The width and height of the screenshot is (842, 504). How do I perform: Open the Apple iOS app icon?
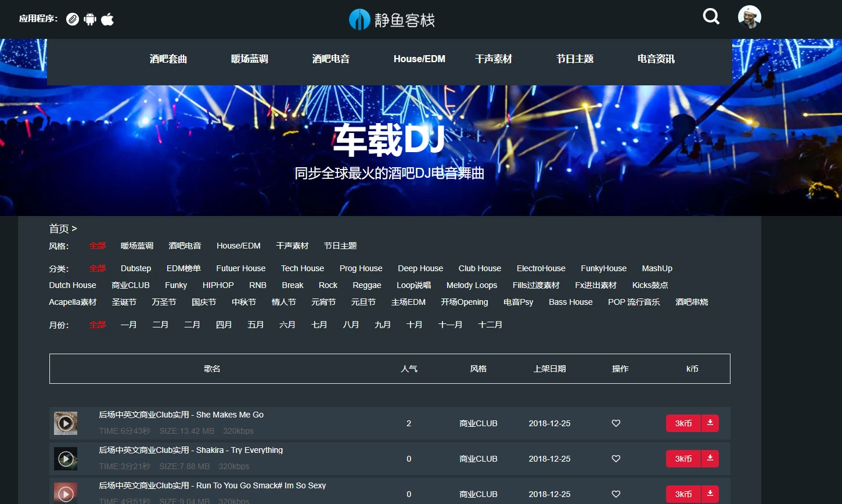click(107, 19)
